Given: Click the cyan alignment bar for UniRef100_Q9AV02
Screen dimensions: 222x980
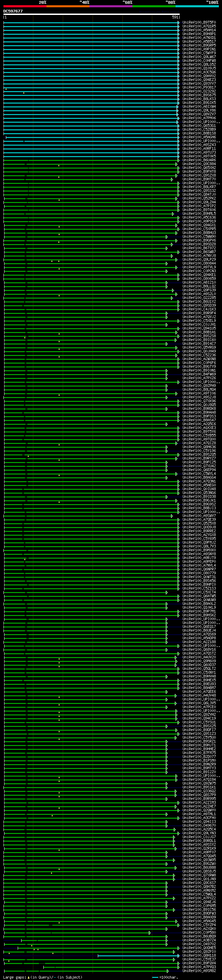Looking at the screenshot, I should click(x=92, y=76).
